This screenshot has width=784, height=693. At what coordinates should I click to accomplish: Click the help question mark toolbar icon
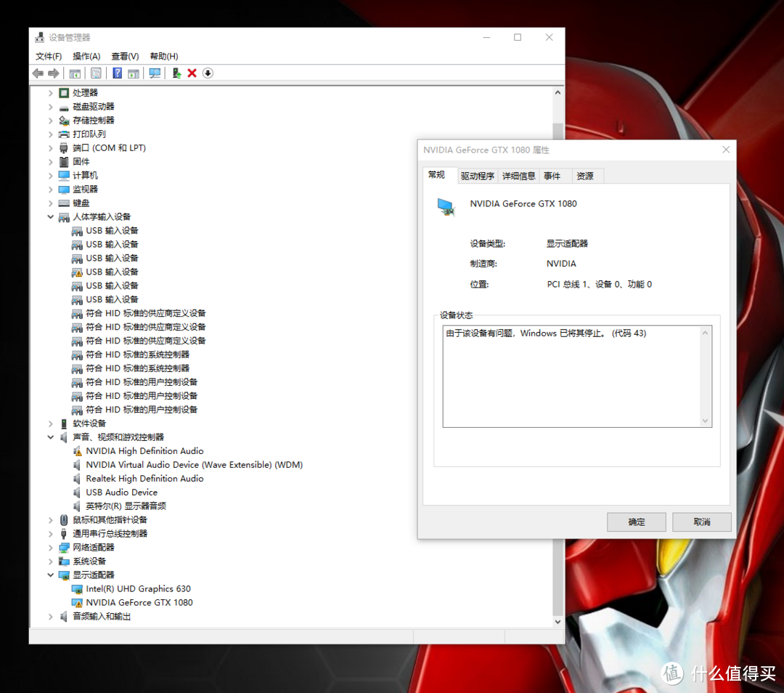(117, 73)
